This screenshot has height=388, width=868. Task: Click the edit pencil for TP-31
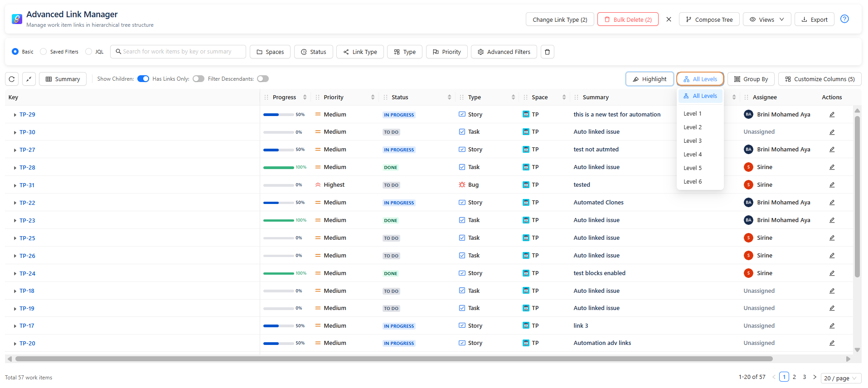tap(832, 185)
